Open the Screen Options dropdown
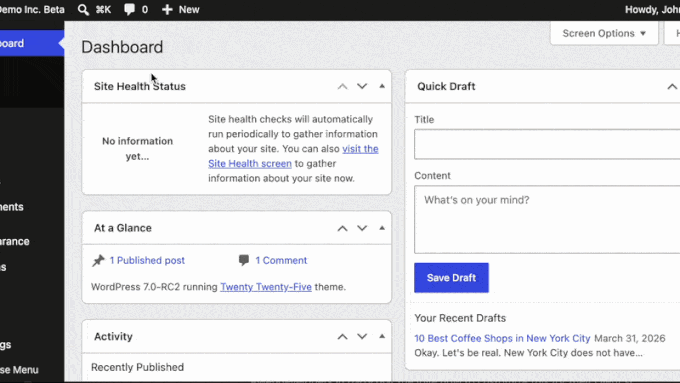The image size is (680, 383). click(604, 33)
